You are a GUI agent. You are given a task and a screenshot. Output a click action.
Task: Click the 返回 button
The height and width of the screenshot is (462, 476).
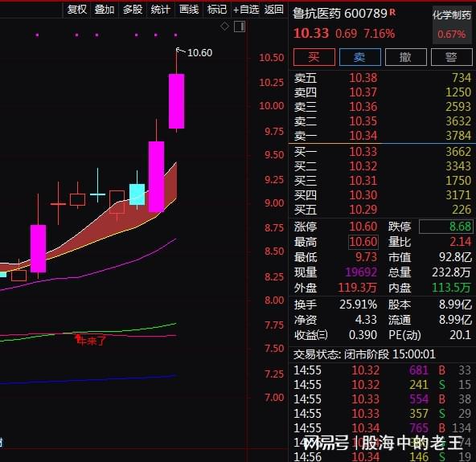[274, 10]
